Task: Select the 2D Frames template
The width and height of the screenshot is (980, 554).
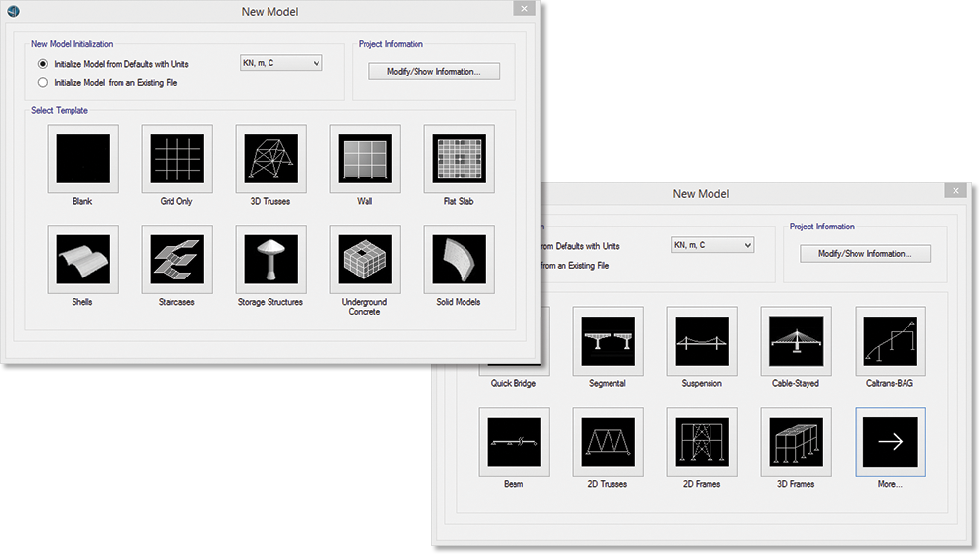Action: click(x=702, y=442)
